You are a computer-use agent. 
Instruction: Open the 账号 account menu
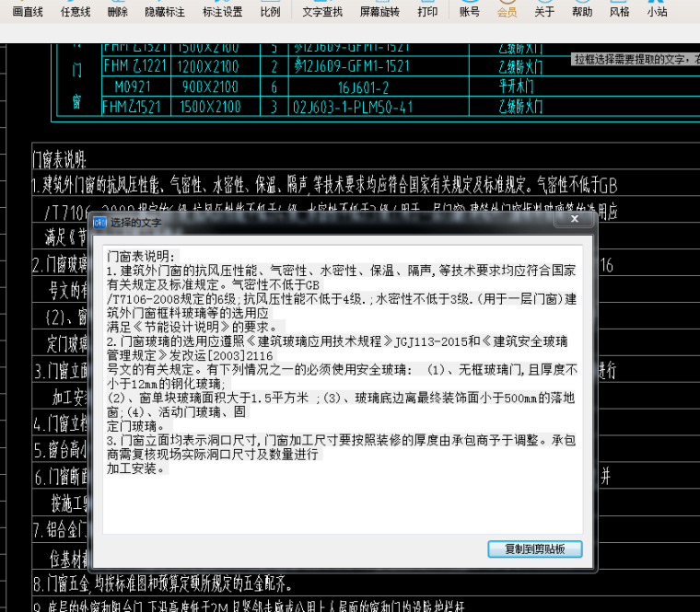pos(470,12)
